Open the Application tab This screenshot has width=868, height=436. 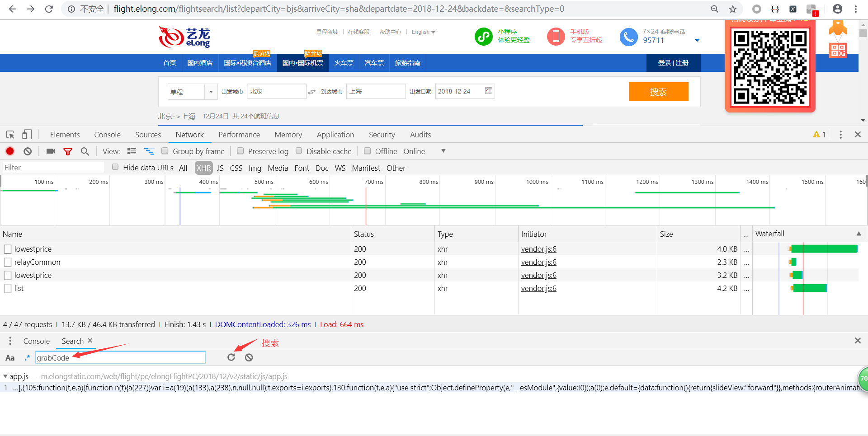tap(335, 135)
